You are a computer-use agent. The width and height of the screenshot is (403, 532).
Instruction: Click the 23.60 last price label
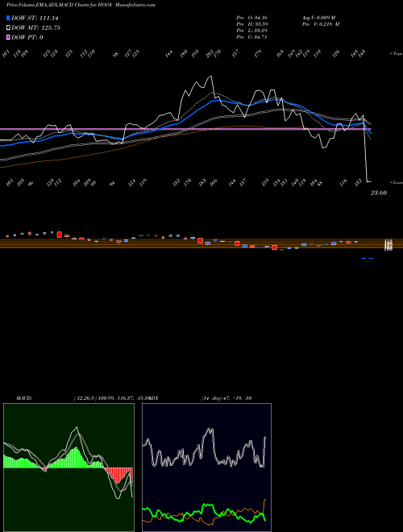tap(379, 193)
